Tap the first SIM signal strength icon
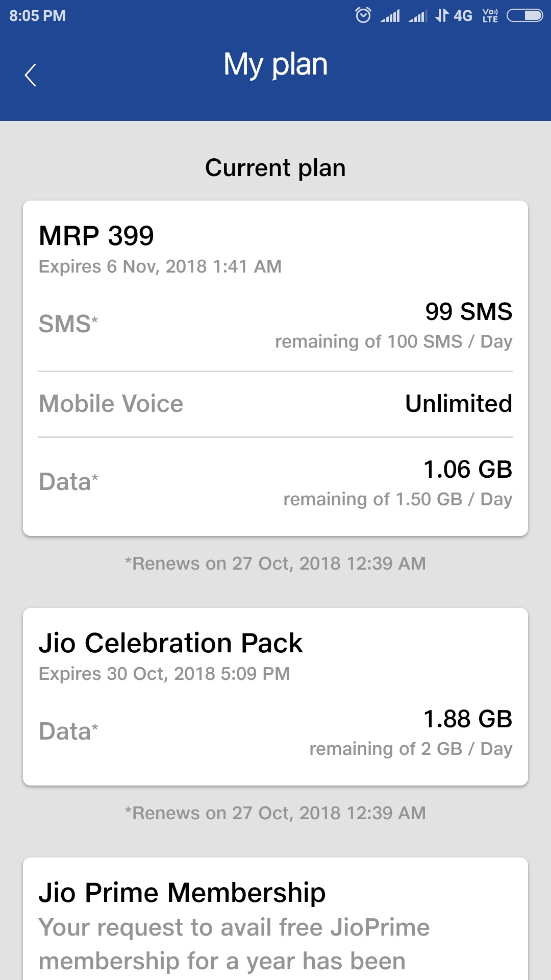 coord(390,16)
